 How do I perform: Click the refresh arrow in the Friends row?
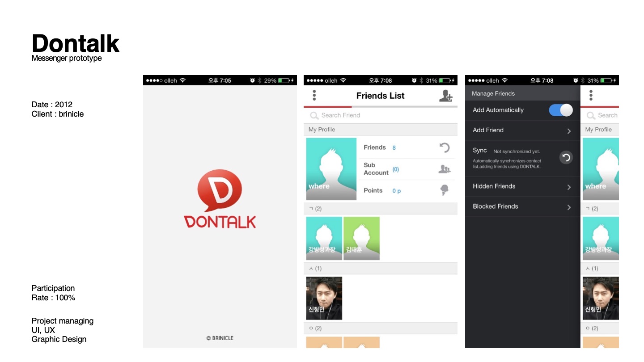point(444,147)
